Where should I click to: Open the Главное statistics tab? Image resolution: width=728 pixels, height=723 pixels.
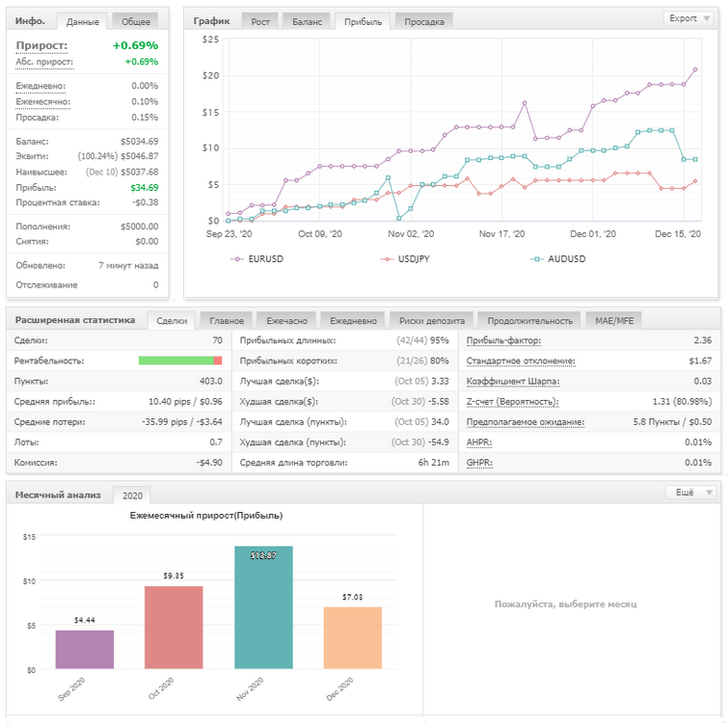226,321
